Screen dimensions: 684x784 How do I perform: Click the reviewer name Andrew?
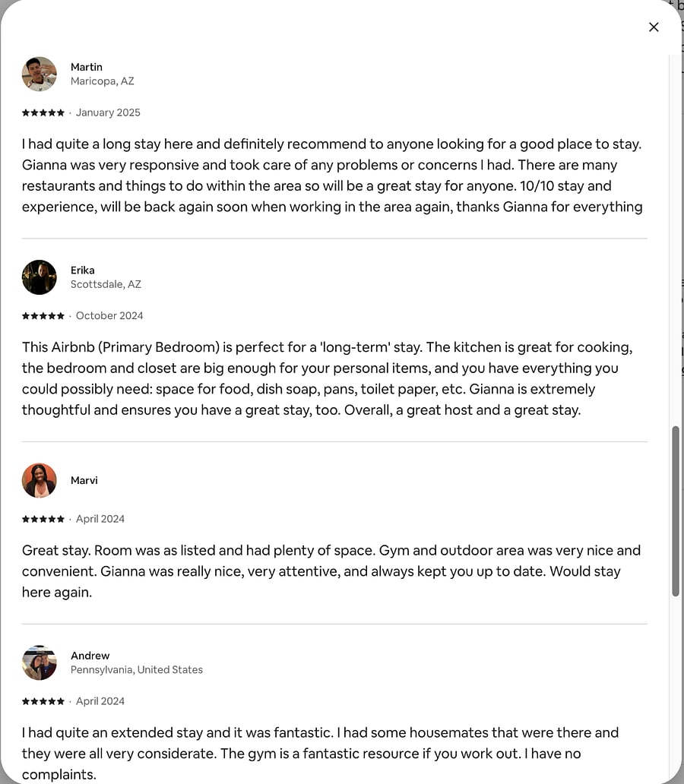(x=90, y=656)
